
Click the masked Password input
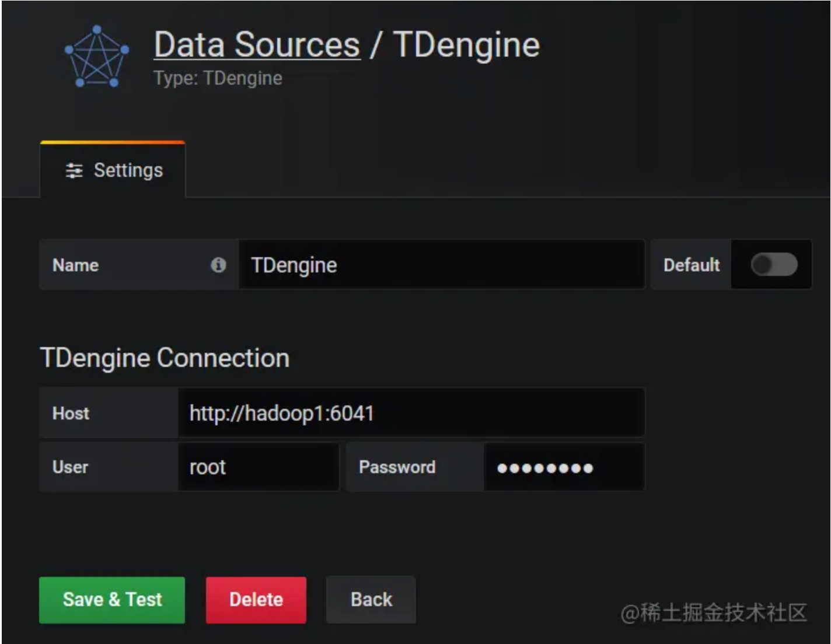tap(563, 467)
